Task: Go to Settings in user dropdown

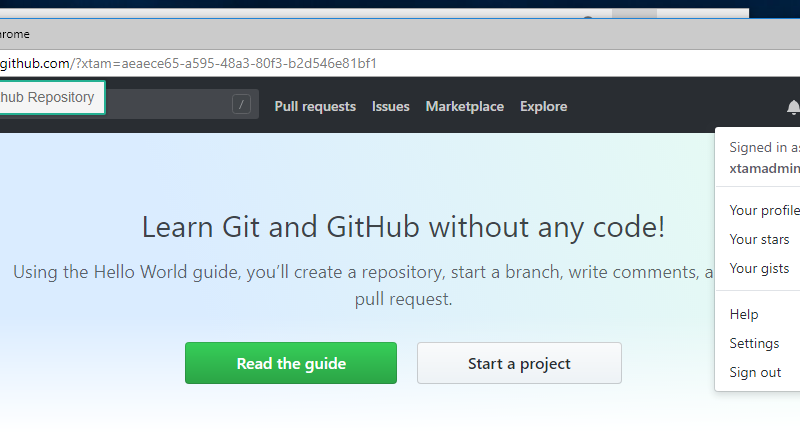Action: click(x=754, y=344)
